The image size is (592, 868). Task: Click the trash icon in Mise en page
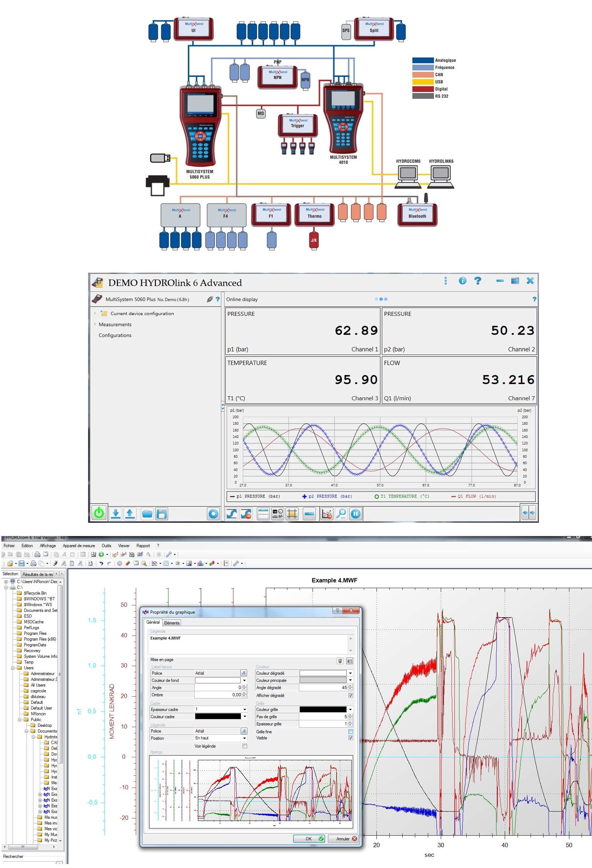tap(340, 661)
